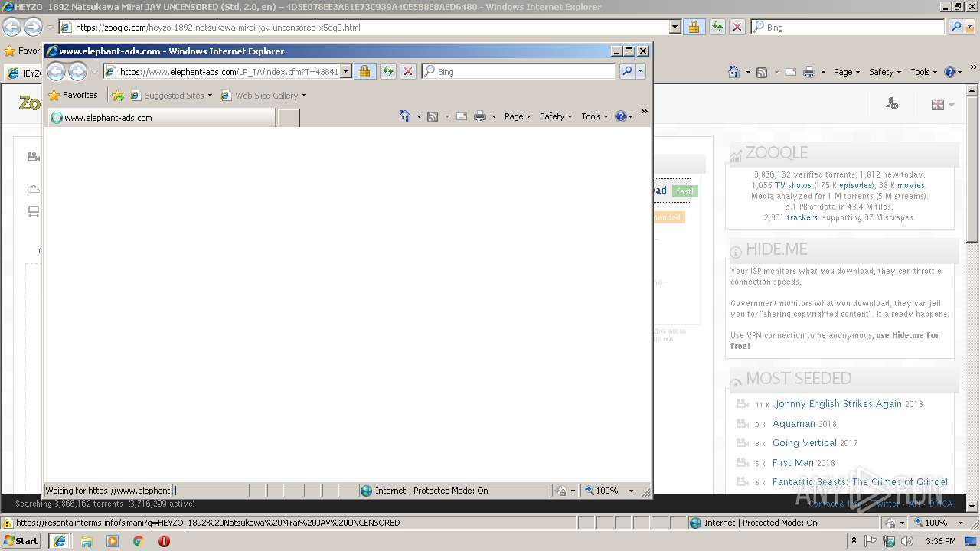The image size is (980, 551).
Task: Click scrollbar down arrow in main window
Action: (973, 506)
